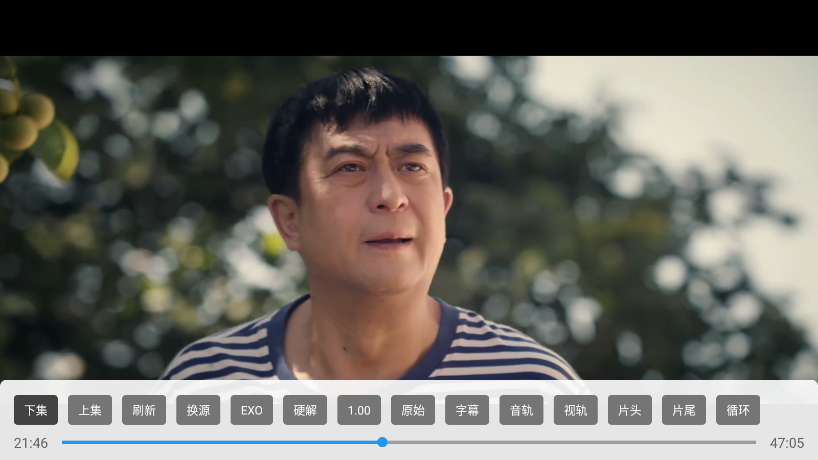Click total duration 47:05
Viewport: 818px width, 460px height.
pyautogui.click(x=787, y=443)
